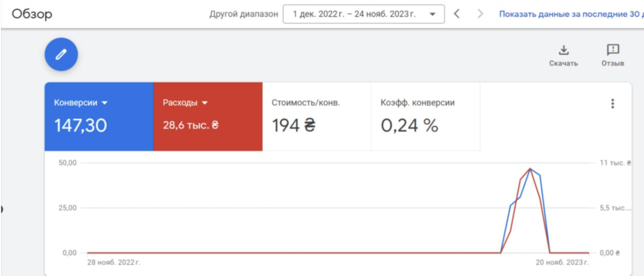644x276 pixels.
Task: Click chart start date 28 нояб. 2022 г.
Action: 114,262
